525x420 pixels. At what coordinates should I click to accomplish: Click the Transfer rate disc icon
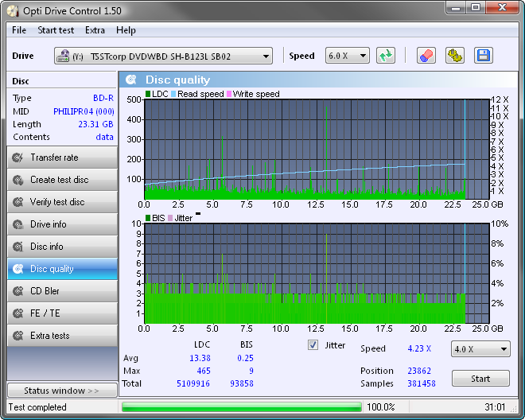(17, 157)
